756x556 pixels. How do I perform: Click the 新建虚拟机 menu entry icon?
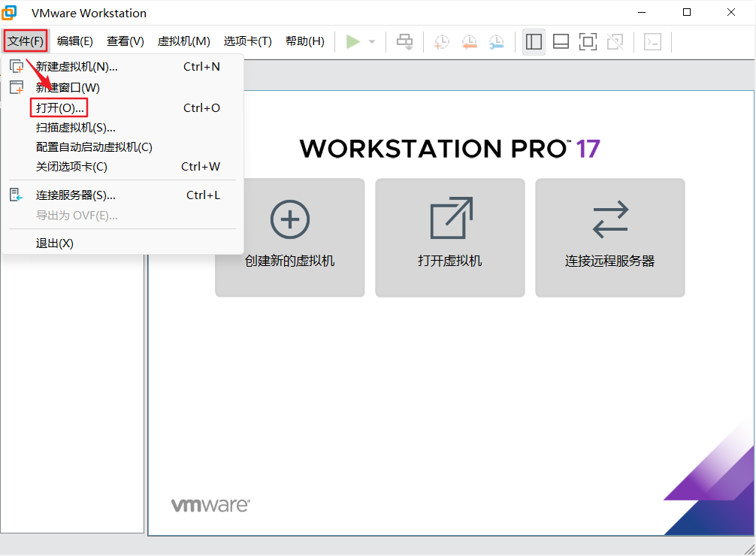(x=17, y=66)
